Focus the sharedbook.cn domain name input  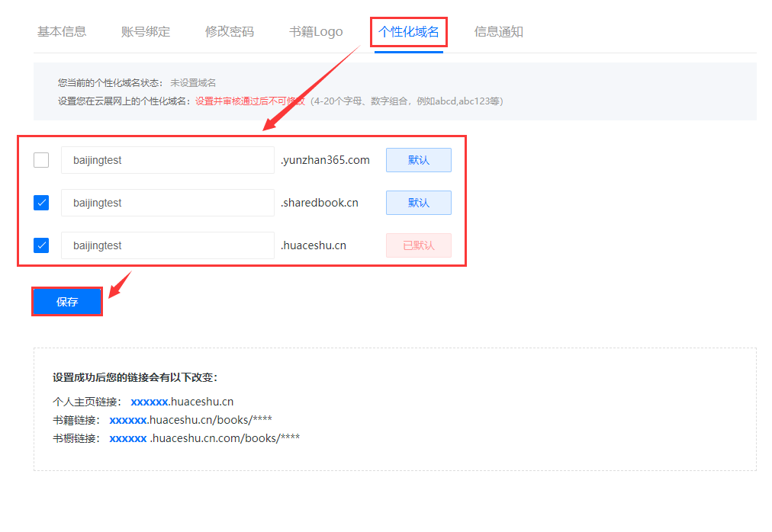coord(167,203)
